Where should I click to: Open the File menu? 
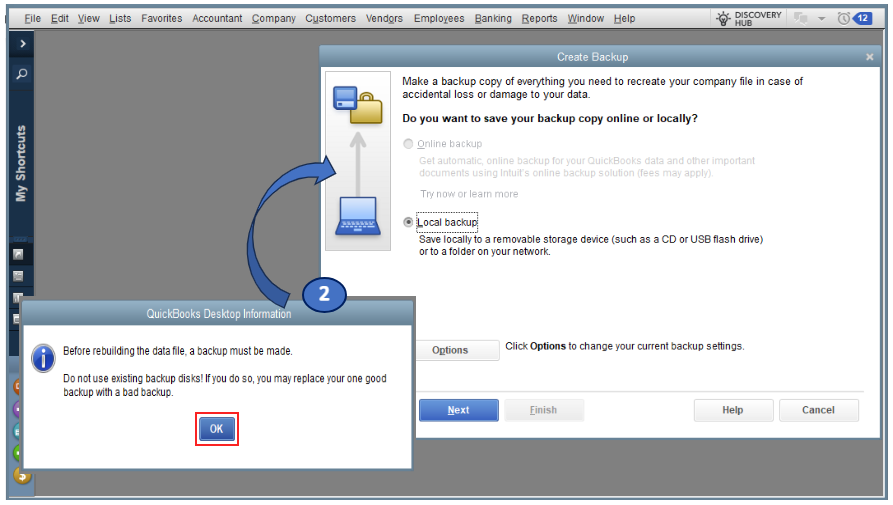[x=32, y=18]
